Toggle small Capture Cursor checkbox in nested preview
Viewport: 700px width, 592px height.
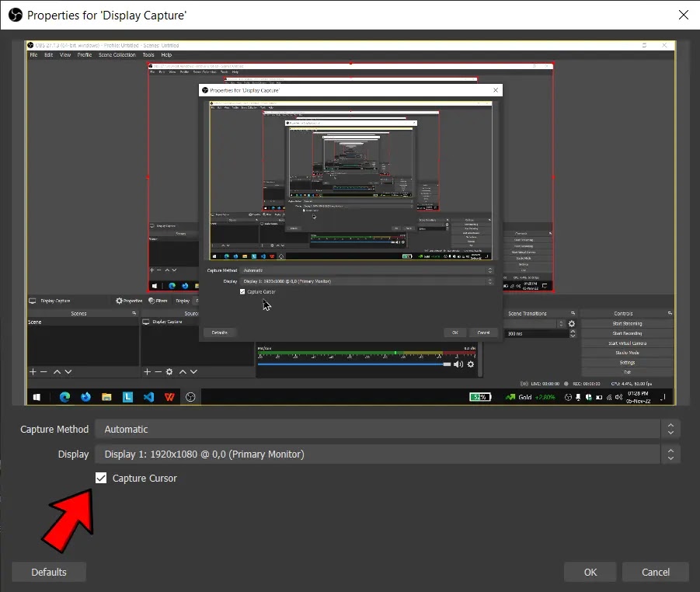click(x=242, y=291)
